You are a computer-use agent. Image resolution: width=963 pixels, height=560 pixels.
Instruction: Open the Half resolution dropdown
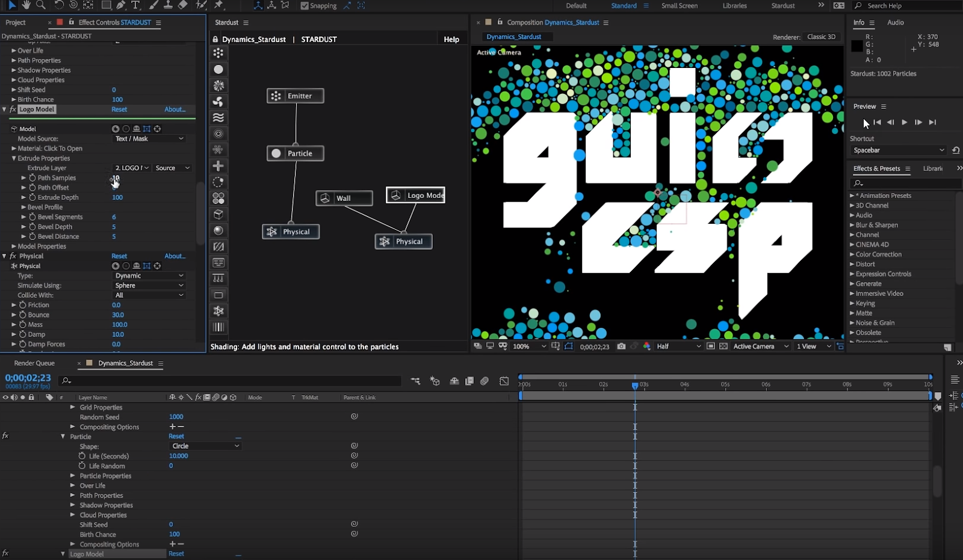[678, 346]
